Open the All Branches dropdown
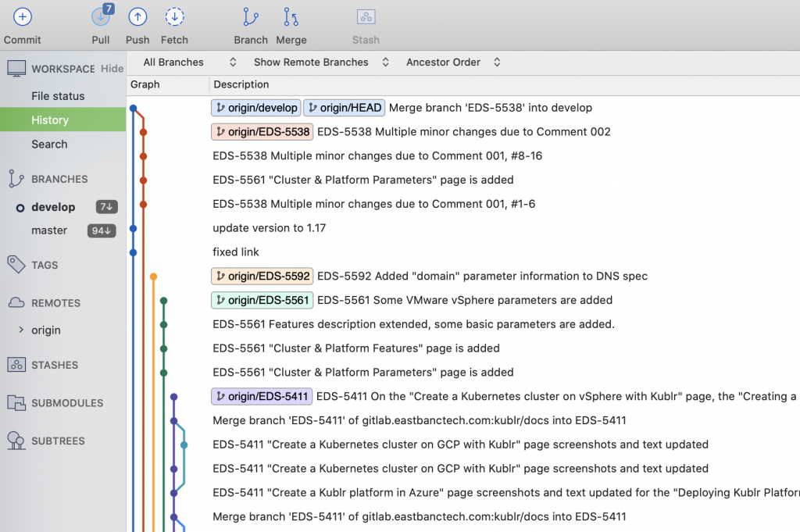 [189, 62]
